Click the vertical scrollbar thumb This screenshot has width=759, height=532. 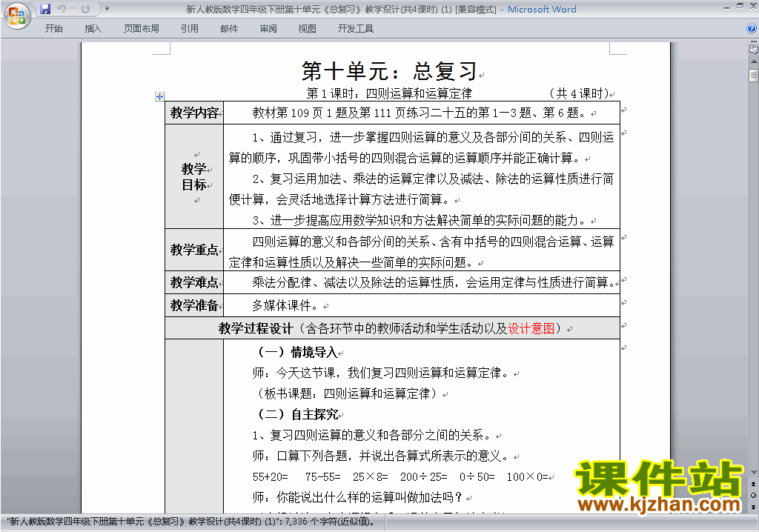(754, 75)
